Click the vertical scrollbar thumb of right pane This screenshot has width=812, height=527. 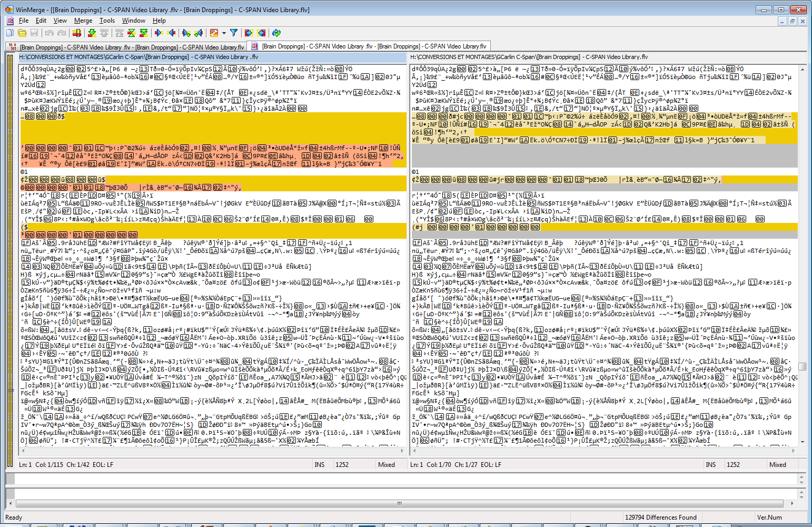(x=802, y=366)
